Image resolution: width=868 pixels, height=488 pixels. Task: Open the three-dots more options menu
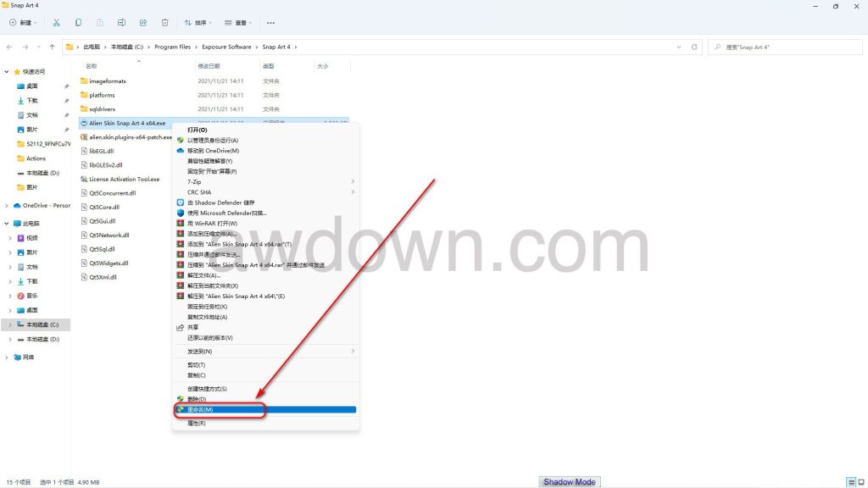270,22
